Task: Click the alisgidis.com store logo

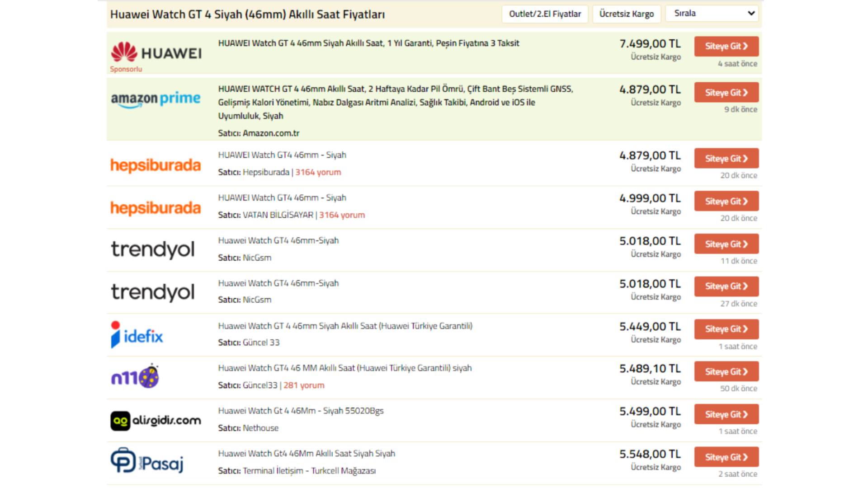Action: [156, 421]
